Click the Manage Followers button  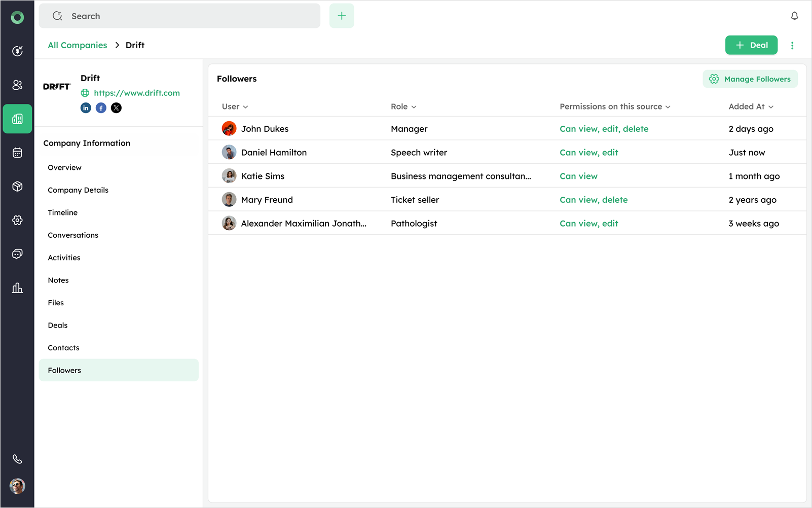click(x=750, y=79)
